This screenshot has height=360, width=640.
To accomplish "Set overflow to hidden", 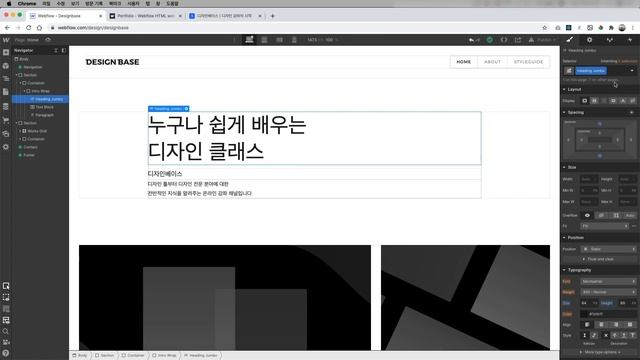I will pyautogui.click(x=601, y=216).
